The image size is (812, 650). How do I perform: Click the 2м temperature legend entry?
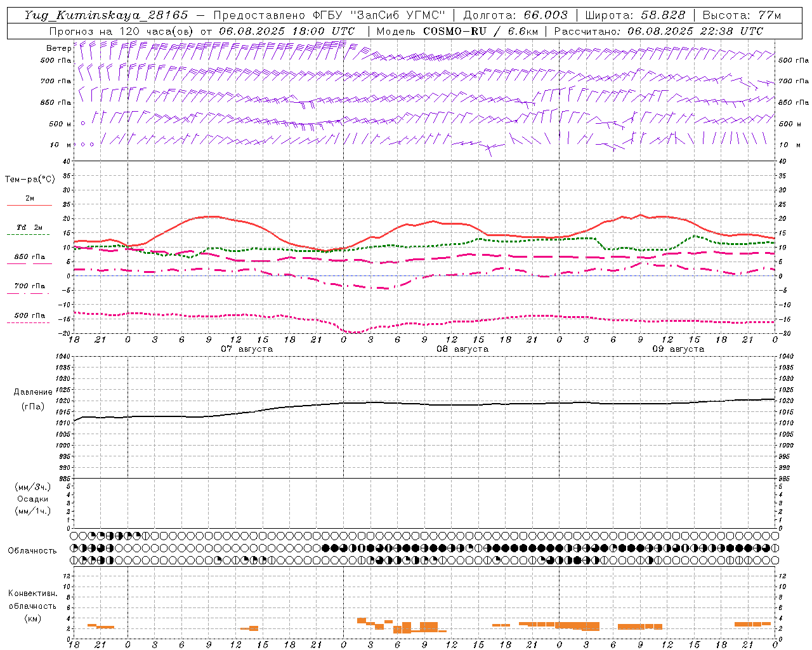(30, 199)
